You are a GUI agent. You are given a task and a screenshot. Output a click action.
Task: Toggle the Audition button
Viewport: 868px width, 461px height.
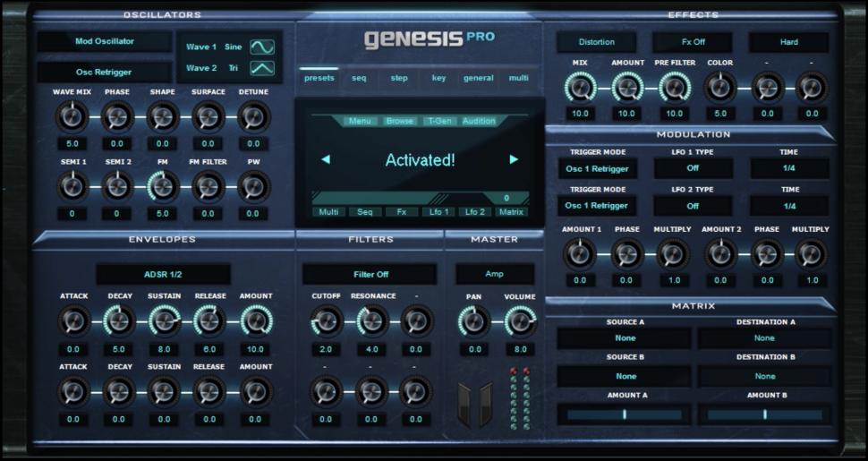click(x=479, y=121)
